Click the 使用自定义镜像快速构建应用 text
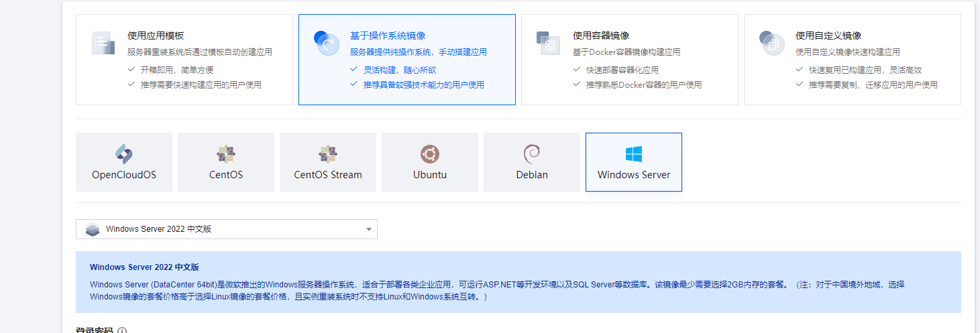 pyautogui.click(x=848, y=52)
